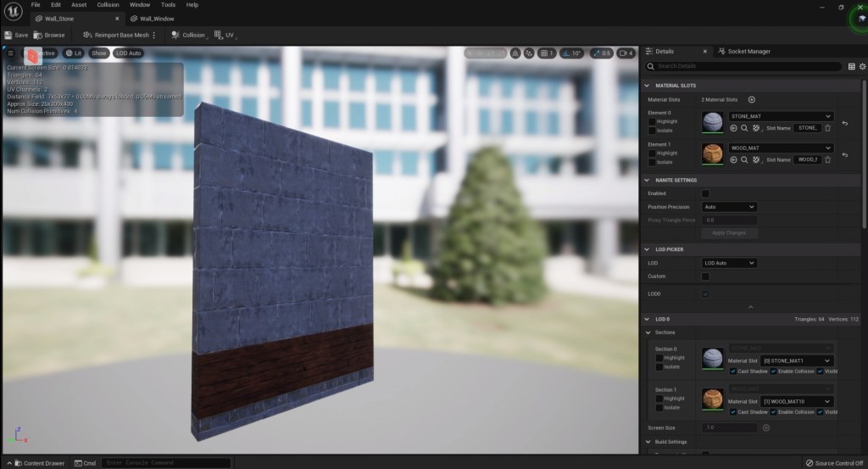The width and height of the screenshot is (868, 469).
Task: Toggle Highlight checkbox for Element 0
Action: click(x=652, y=121)
